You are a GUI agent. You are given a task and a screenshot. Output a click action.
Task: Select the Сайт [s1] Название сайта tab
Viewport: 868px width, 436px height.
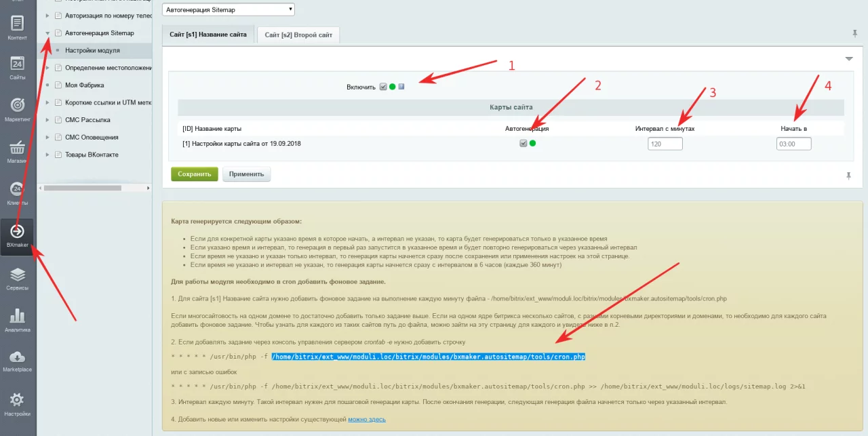[208, 34]
